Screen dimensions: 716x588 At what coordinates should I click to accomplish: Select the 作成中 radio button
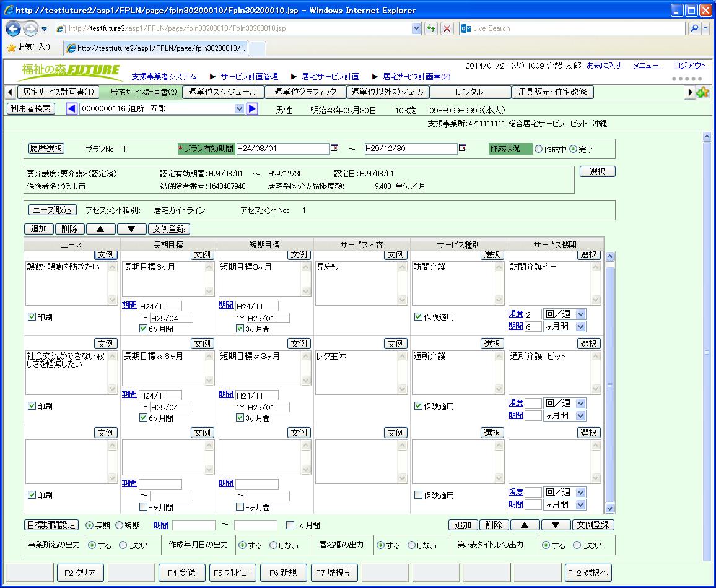coord(539,149)
